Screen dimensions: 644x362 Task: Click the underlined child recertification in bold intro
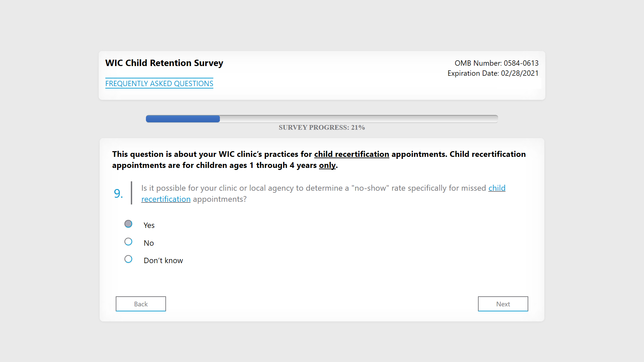click(351, 154)
